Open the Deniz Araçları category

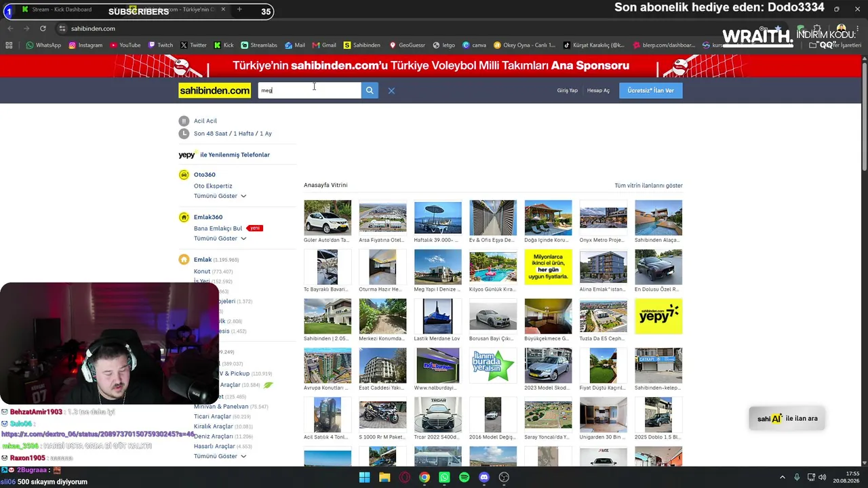point(213,436)
